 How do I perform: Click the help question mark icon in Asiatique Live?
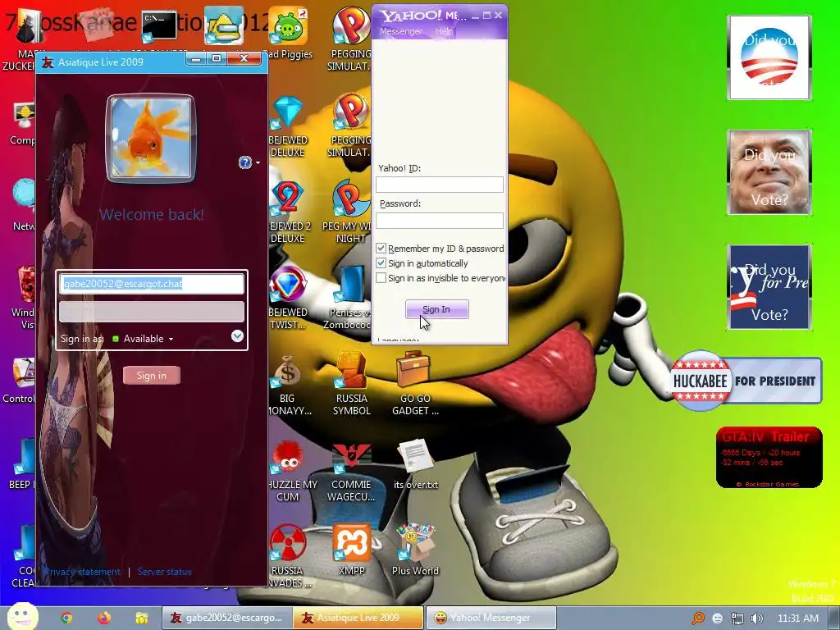(244, 162)
